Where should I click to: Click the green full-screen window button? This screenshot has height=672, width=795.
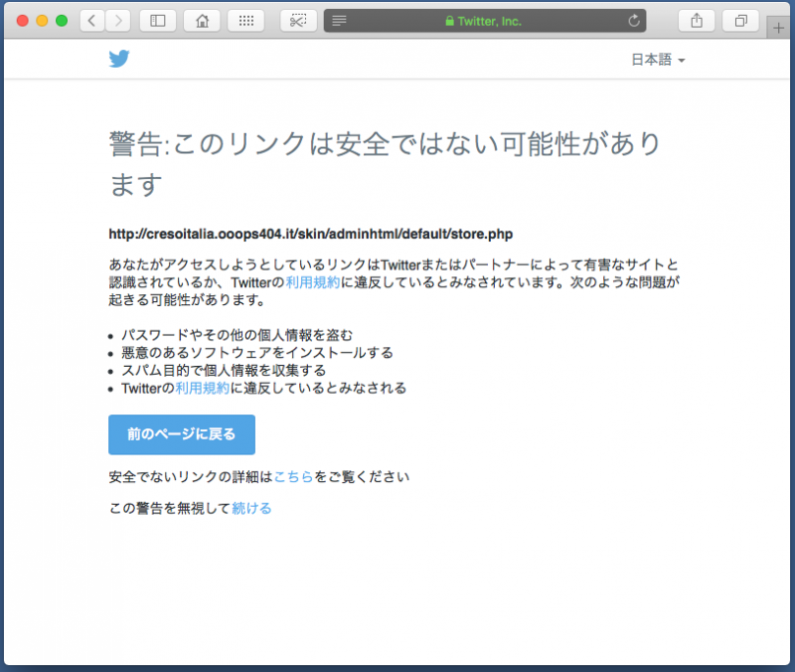point(62,20)
